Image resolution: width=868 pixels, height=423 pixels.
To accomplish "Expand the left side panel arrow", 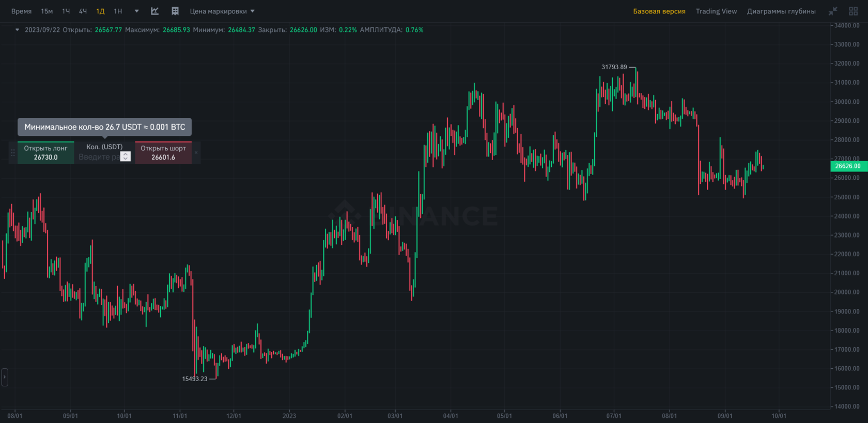I will click(x=5, y=377).
